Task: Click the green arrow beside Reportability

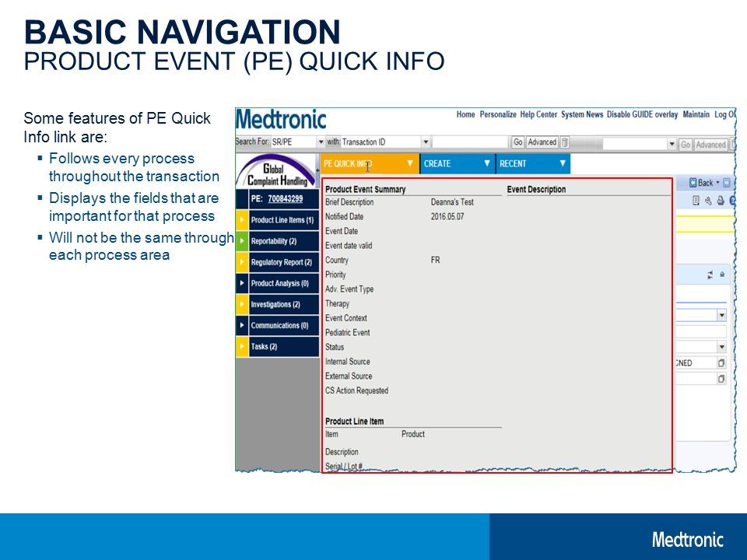Action: (242, 241)
